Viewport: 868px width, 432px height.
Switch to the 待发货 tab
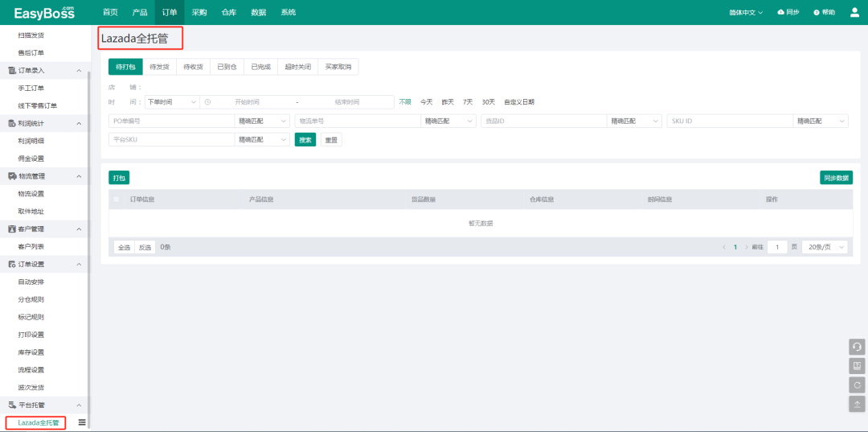click(x=159, y=67)
